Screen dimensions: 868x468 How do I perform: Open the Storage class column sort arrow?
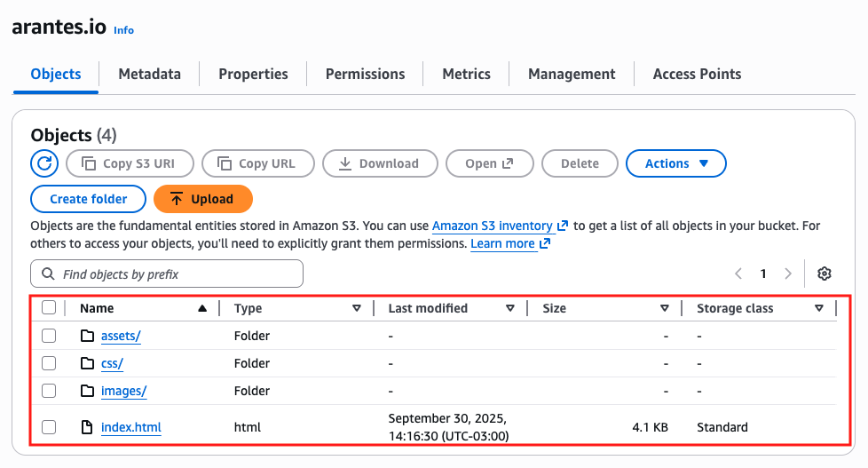click(x=818, y=308)
